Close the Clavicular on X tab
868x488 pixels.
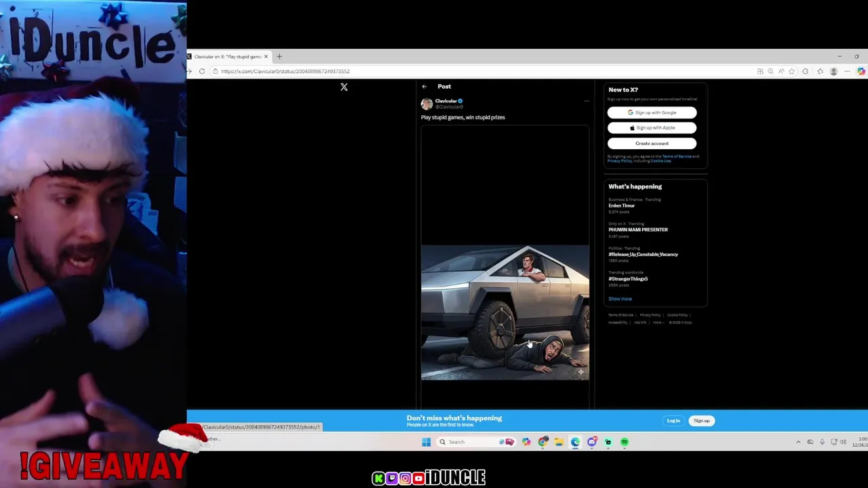coord(266,56)
